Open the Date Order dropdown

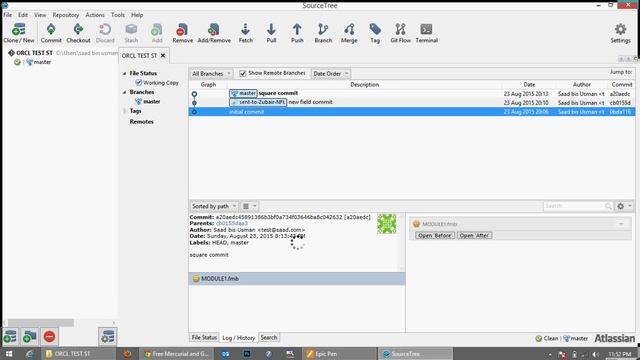pyautogui.click(x=331, y=73)
